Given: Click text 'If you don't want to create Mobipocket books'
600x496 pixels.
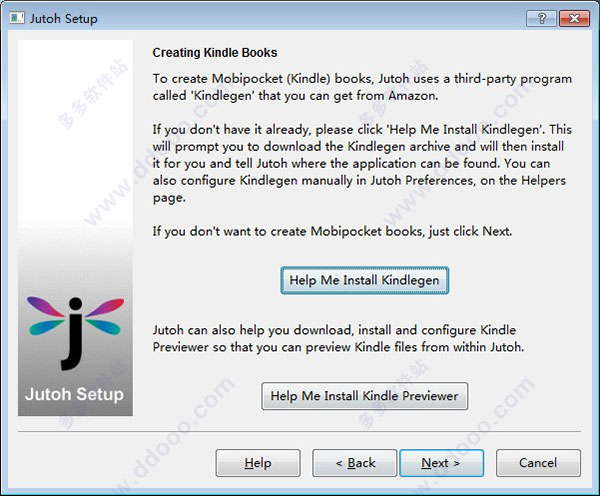Looking at the screenshot, I should coord(288,232).
